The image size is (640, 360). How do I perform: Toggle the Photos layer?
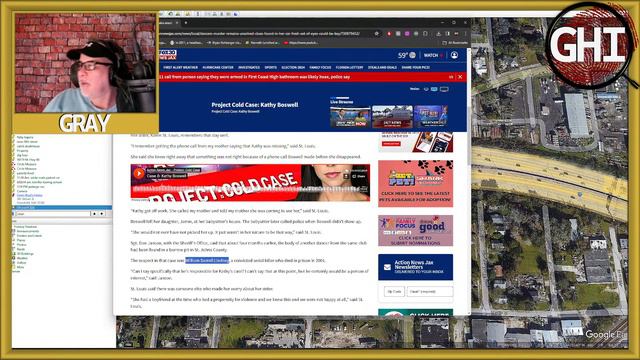(22, 244)
